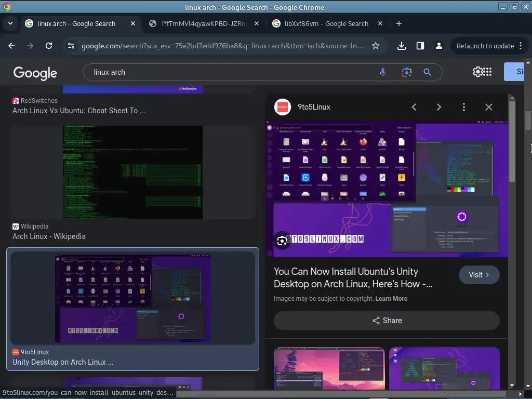Close the 'libXxf86vm - Google Search' tab
Viewport: 532px width, 399px height.
coord(380,23)
